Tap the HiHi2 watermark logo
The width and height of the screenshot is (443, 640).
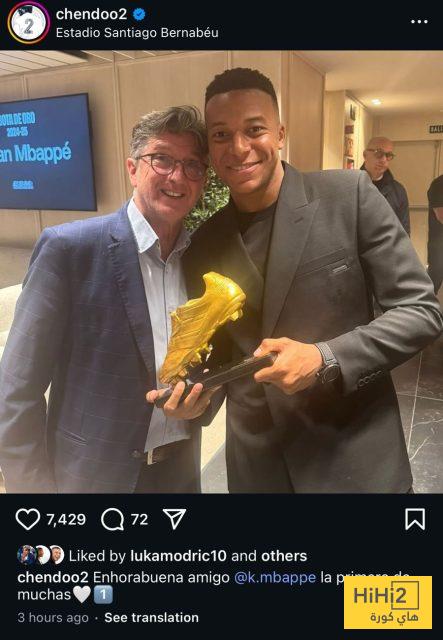click(x=388, y=602)
